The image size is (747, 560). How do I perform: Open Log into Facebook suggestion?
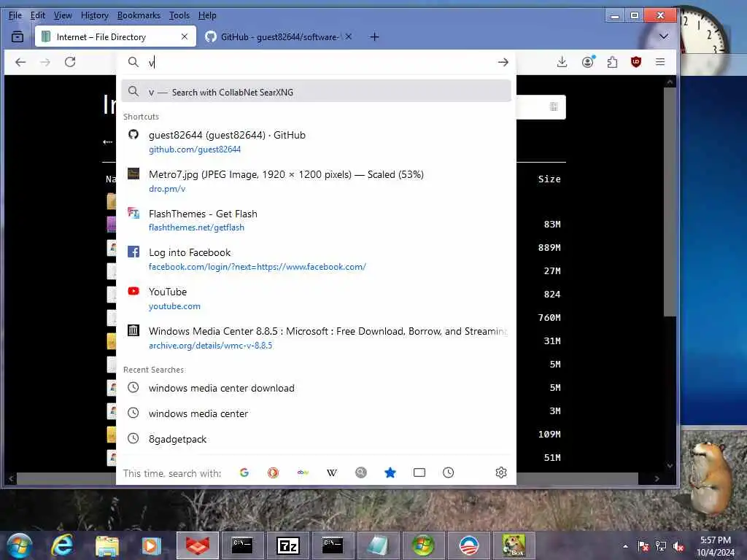click(316, 259)
